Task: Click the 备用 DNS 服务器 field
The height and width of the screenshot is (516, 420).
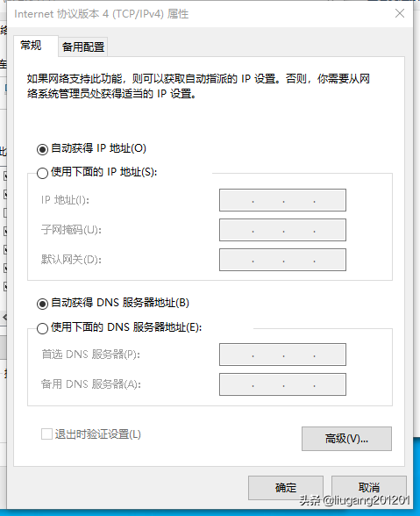Action: [282, 384]
